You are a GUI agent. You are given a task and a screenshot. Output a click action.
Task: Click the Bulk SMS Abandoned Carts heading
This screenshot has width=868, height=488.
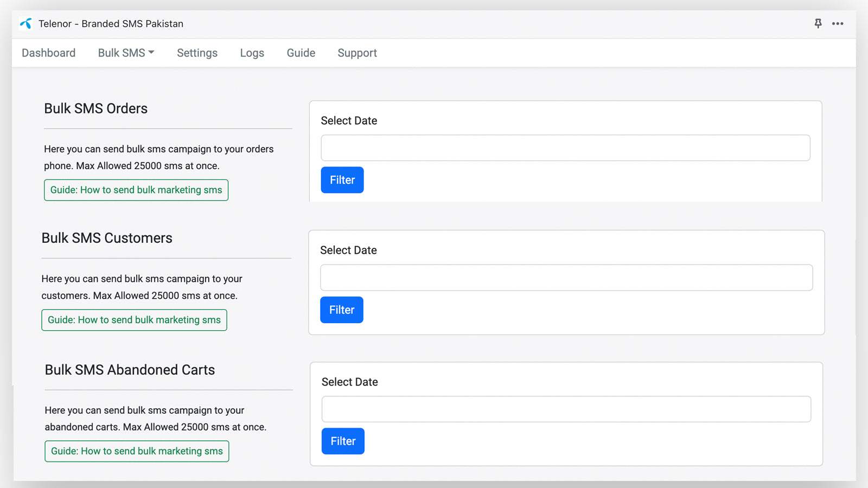(130, 370)
